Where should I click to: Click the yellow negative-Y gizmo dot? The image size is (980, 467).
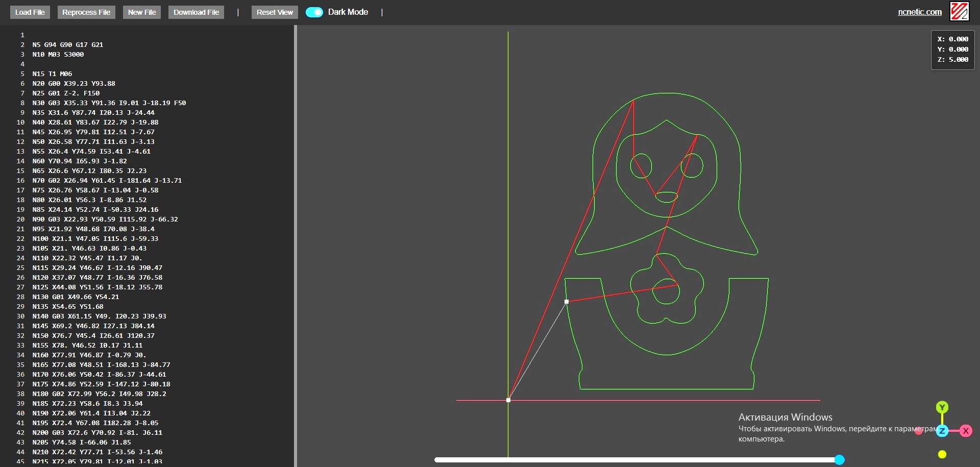942,454
